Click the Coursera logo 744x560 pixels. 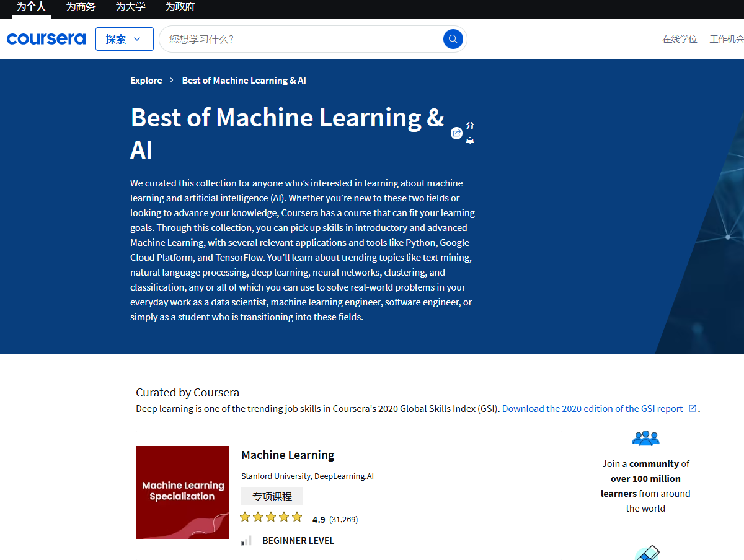tap(46, 39)
